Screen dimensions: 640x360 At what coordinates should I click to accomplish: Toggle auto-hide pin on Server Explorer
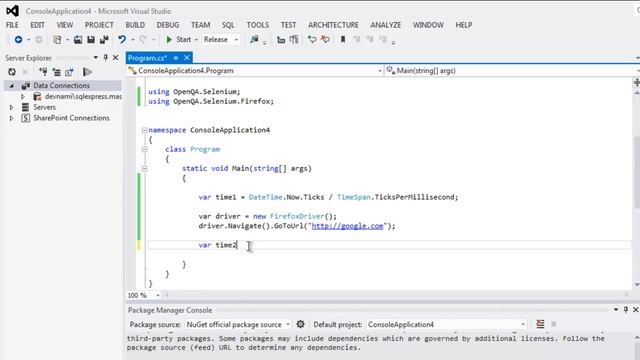[x=106, y=58]
